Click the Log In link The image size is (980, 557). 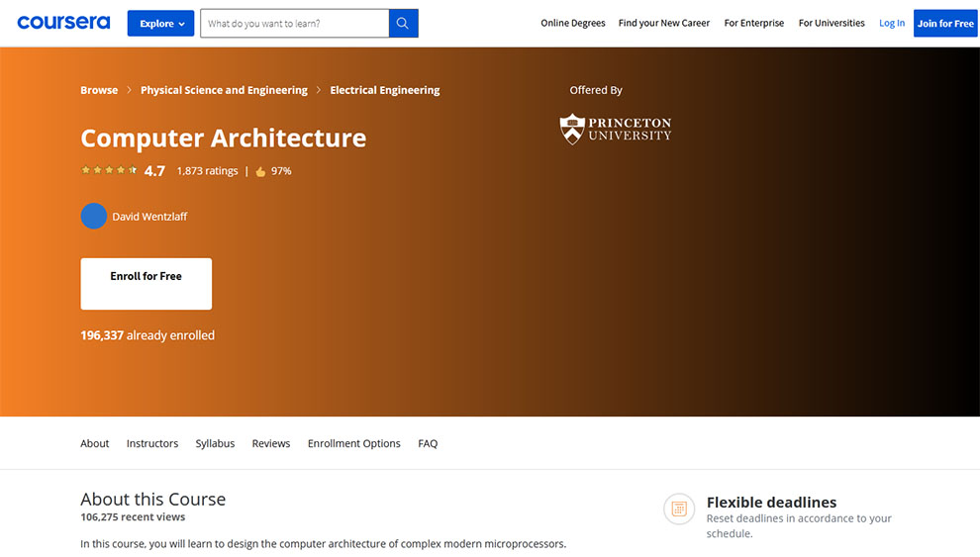tap(891, 23)
